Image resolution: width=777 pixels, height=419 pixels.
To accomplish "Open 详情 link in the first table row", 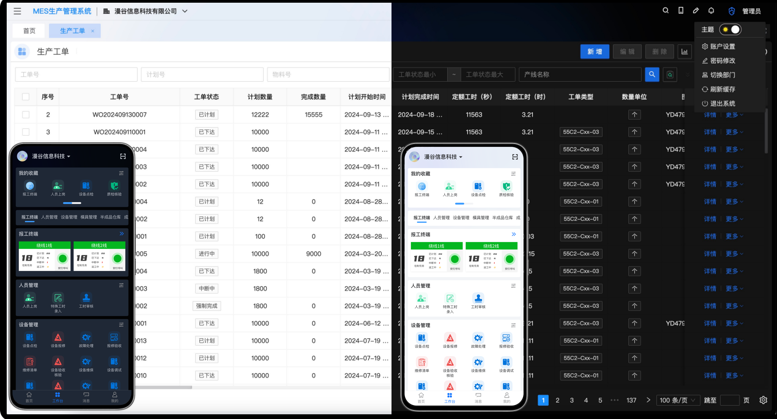I will pyautogui.click(x=710, y=115).
